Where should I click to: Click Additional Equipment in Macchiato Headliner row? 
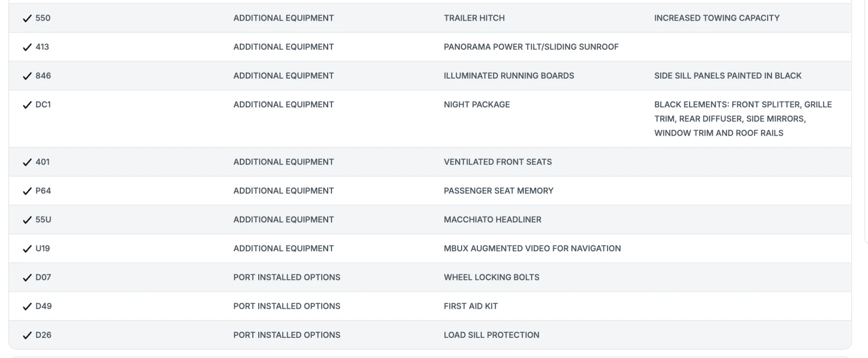click(x=283, y=220)
